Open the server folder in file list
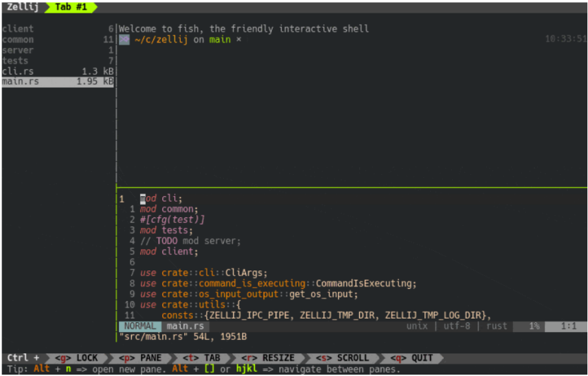This screenshot has height=376, width=588. point(18,50)
